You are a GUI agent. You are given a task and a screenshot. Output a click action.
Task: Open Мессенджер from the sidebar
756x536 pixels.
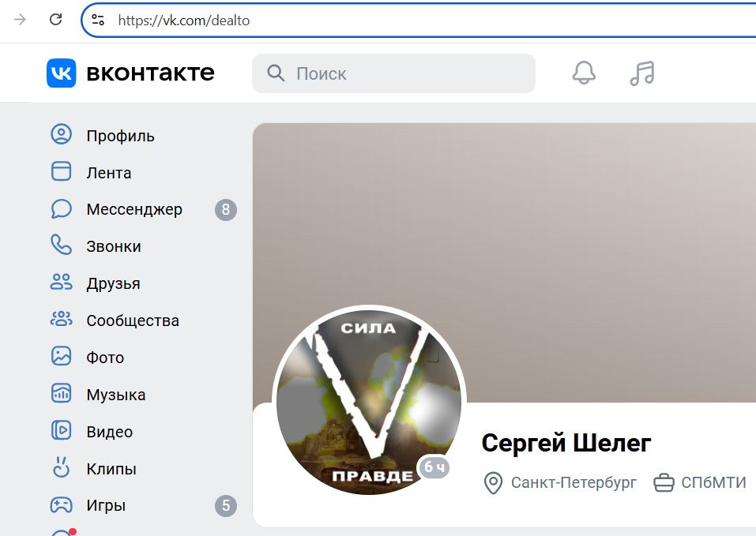click(134, 209)
